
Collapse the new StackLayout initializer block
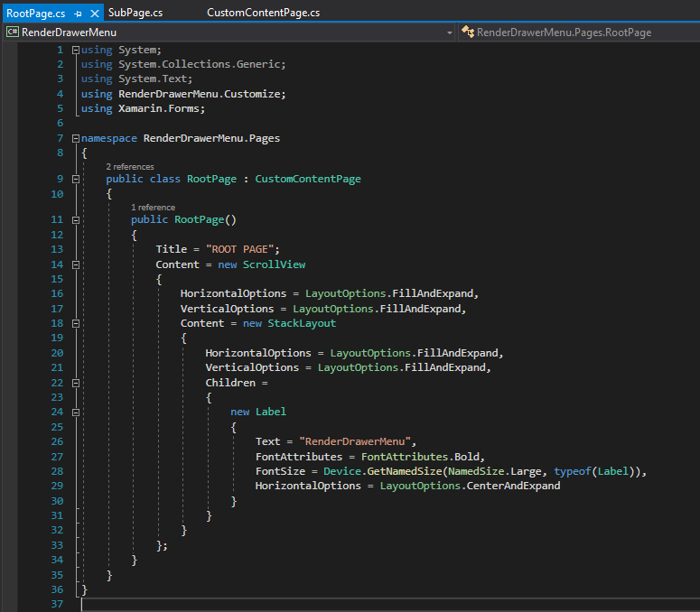76,324
